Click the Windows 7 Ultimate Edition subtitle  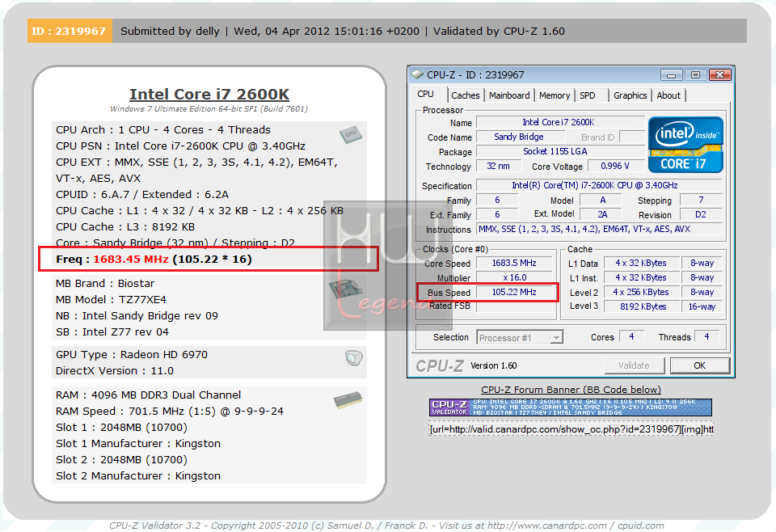click(x=209, y=109)
